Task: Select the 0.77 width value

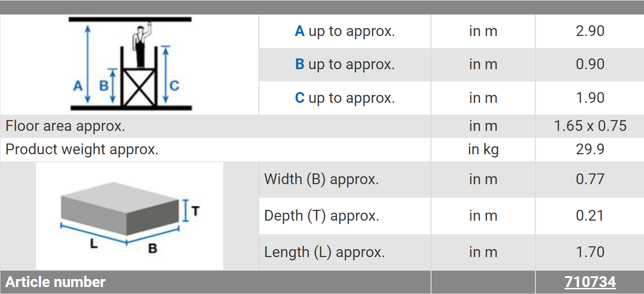Action: [x=590, y=179]
